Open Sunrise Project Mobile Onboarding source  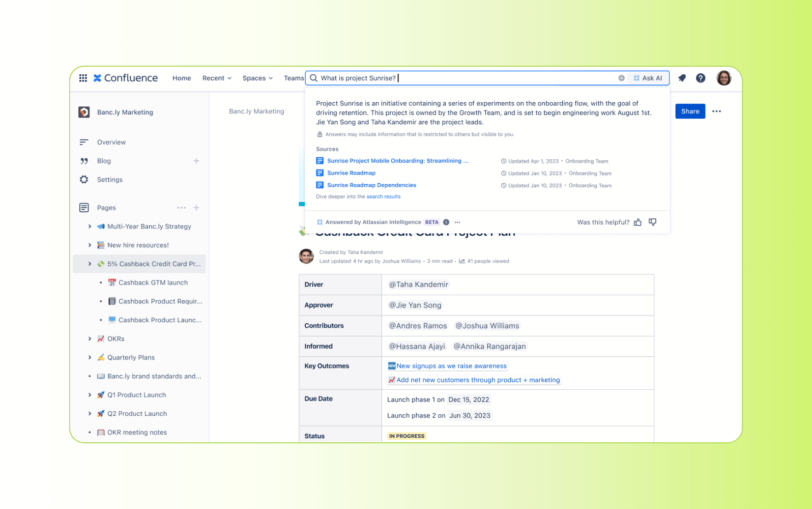(397, 161)
